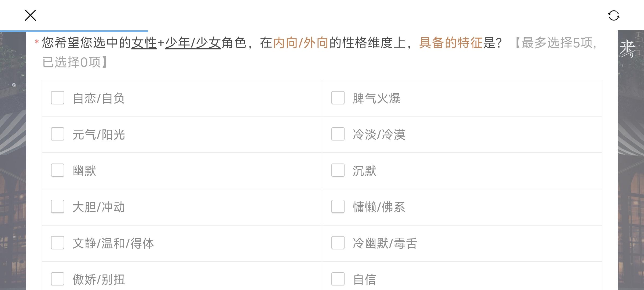Check the 幽默 option box
This screenshot has height=290, width=644.
(57, 170)
